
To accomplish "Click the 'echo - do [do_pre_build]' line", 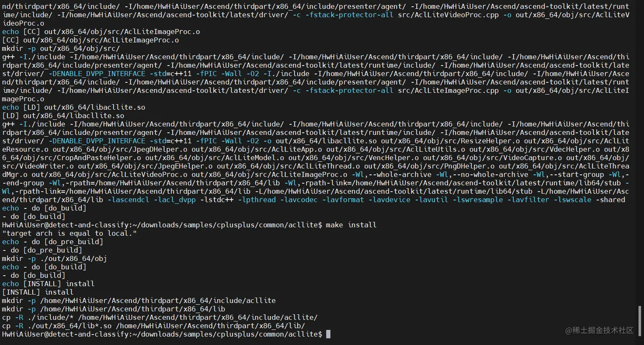I will [53, 242].
